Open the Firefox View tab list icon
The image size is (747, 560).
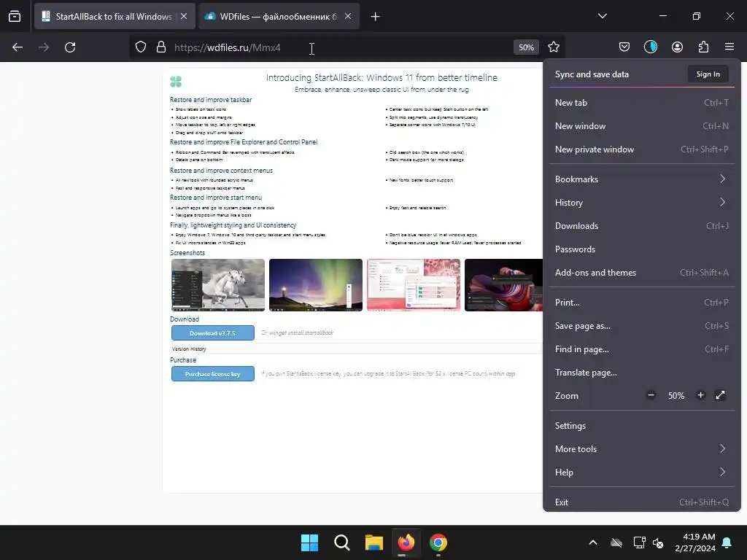(15, 17)
